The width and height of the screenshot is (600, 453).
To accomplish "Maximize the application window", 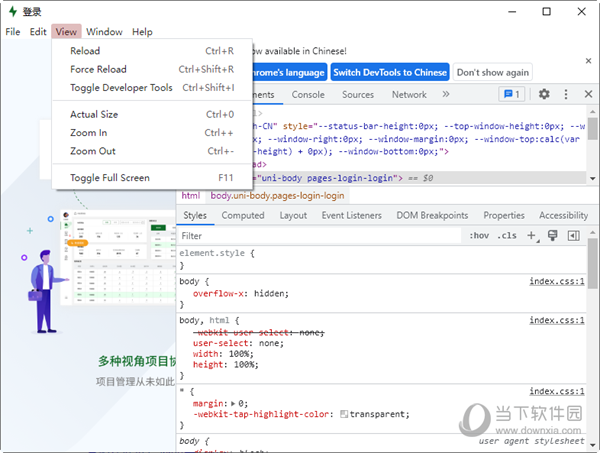I will 546,11.
